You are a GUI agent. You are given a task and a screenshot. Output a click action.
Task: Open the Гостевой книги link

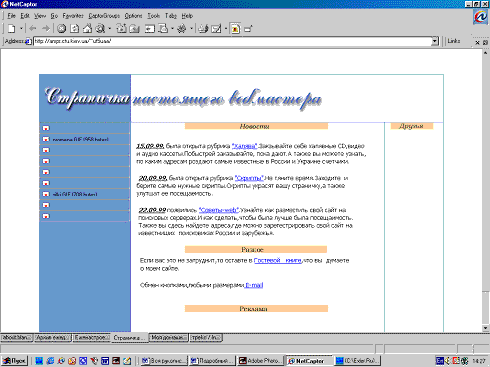(278, 261)
